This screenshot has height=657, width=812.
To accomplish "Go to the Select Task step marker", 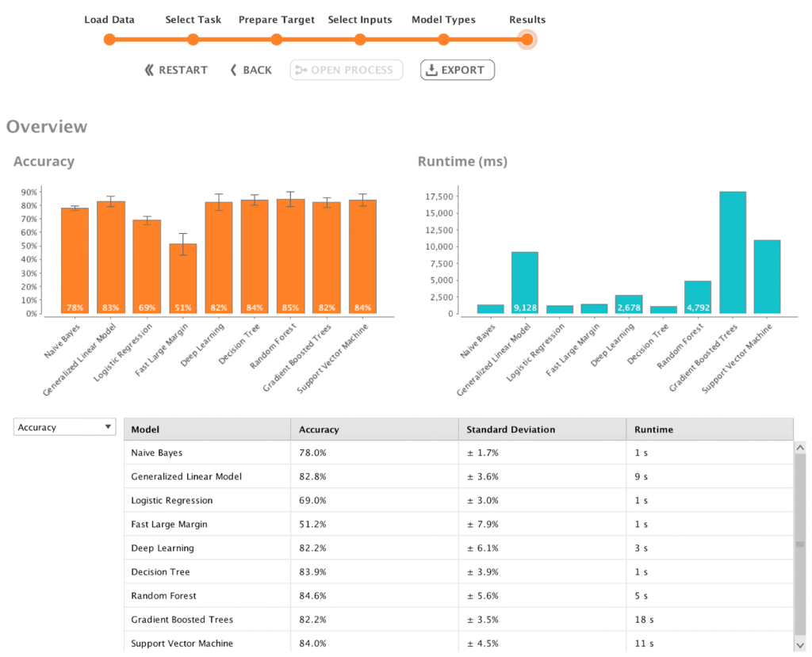I will point(193,40).
